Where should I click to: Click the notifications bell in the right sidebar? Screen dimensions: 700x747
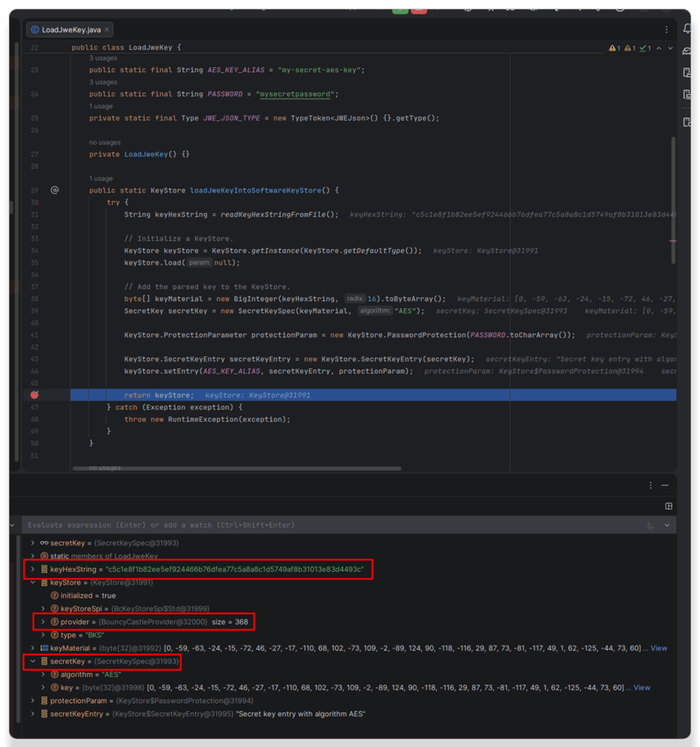coord(687,29)
